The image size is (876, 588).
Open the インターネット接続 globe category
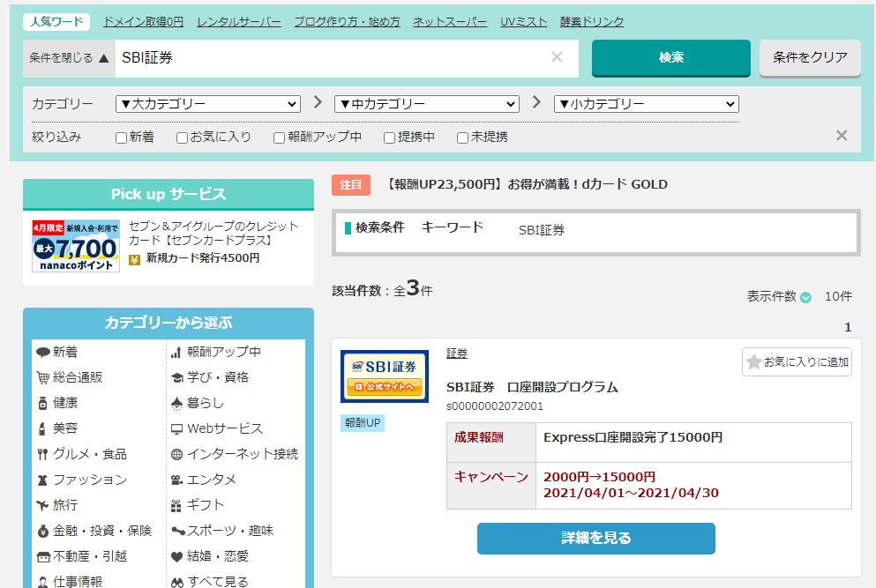(234, 454)
